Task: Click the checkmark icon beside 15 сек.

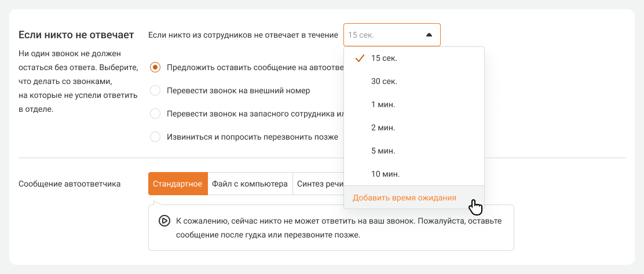Action: coord(360,58)
